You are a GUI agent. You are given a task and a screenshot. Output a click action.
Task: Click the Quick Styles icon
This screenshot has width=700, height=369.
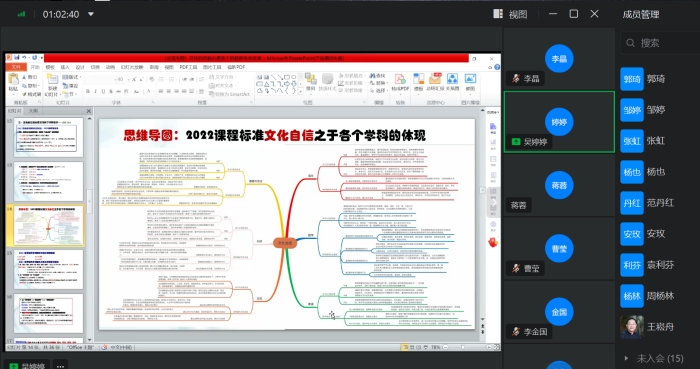(x=328, y=83)
